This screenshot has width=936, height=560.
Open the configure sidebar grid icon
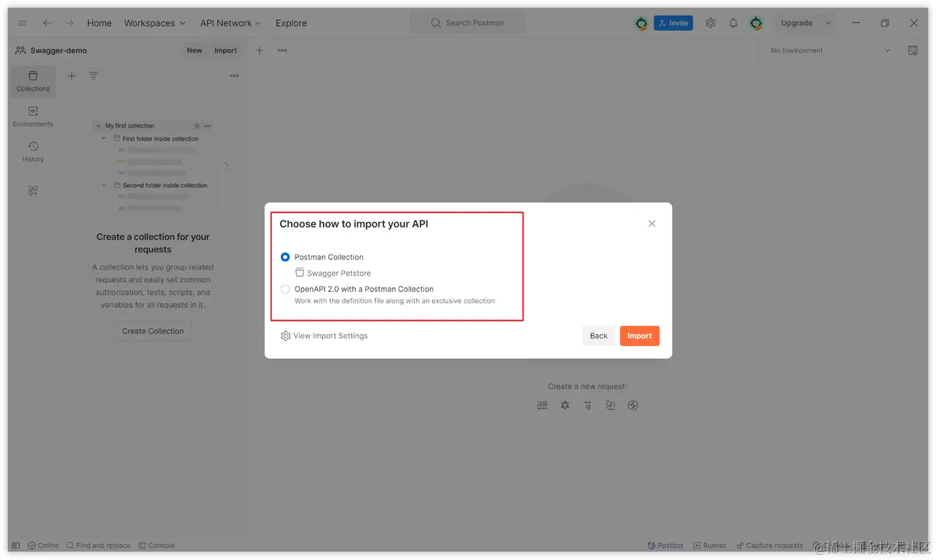[x=33, y=191]
